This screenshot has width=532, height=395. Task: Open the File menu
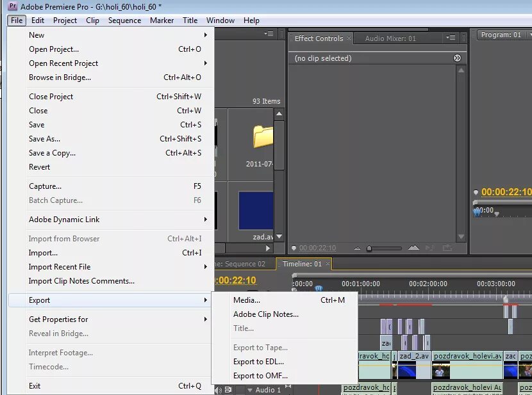[17, 20]
